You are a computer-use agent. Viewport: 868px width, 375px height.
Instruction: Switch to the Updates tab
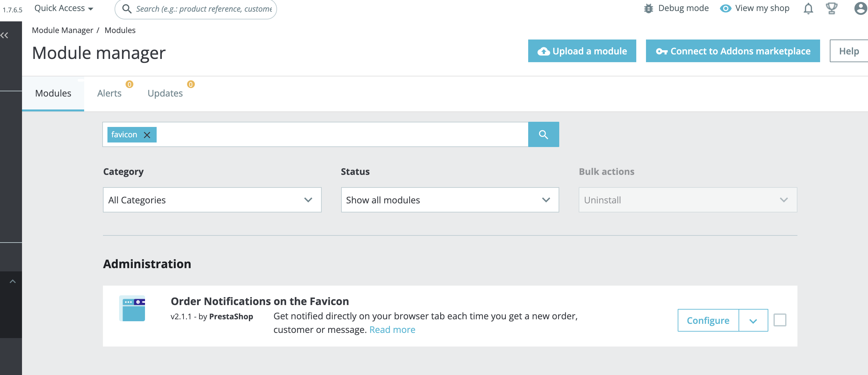pos(165,93)
